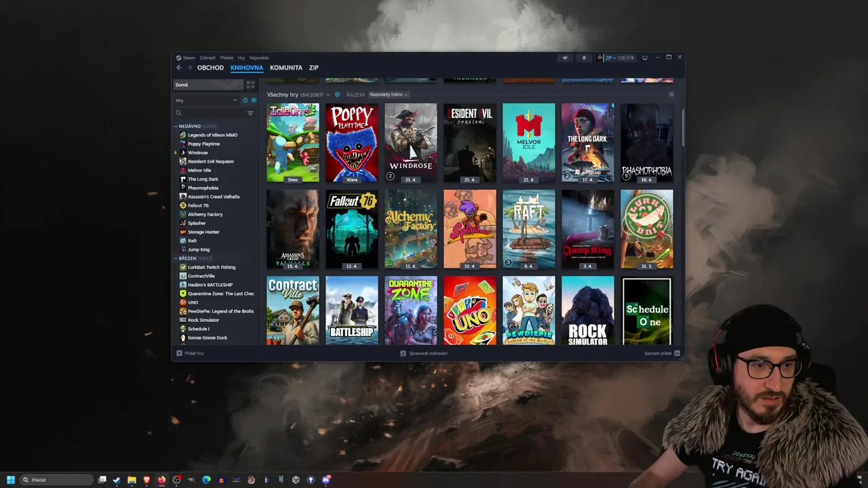Open announcements megaphone icon

pyautogui.click(x=565, y=58)
